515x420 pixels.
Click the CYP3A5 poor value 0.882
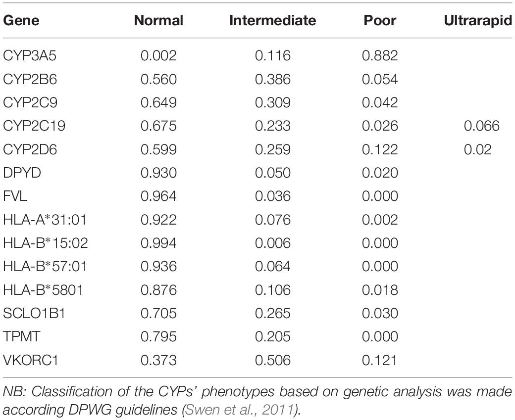click(x=380, y=55)
